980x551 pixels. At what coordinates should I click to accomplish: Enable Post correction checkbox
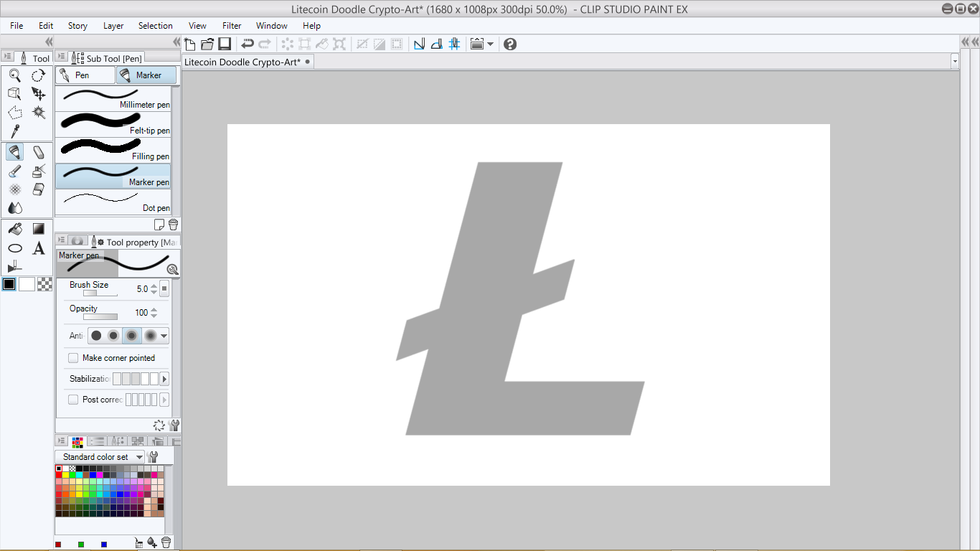pos(73,400)
